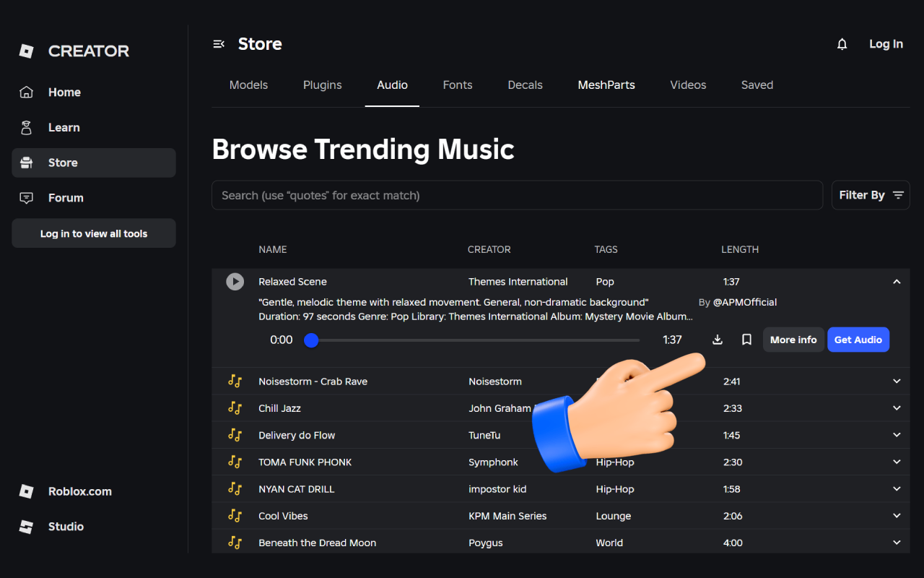The height and width of the screenshot is (578, 924).
Task: Switch to the Decals tab
Action: coord(525,85)
